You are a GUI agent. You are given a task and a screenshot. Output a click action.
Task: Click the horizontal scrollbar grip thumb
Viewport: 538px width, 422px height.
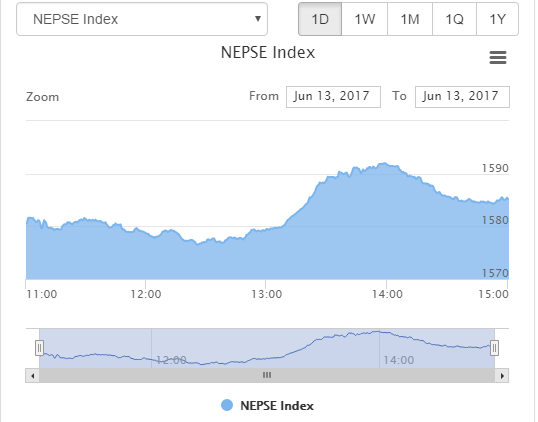pos(267,376)
